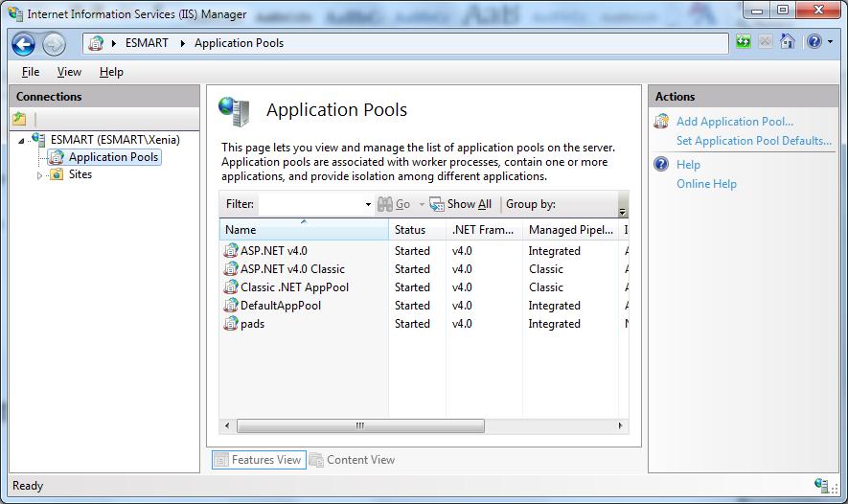The width and height of the screenshot is (848, 504).
Task: Open breadcrumb arrow before Application Pools
Action: 183,43
